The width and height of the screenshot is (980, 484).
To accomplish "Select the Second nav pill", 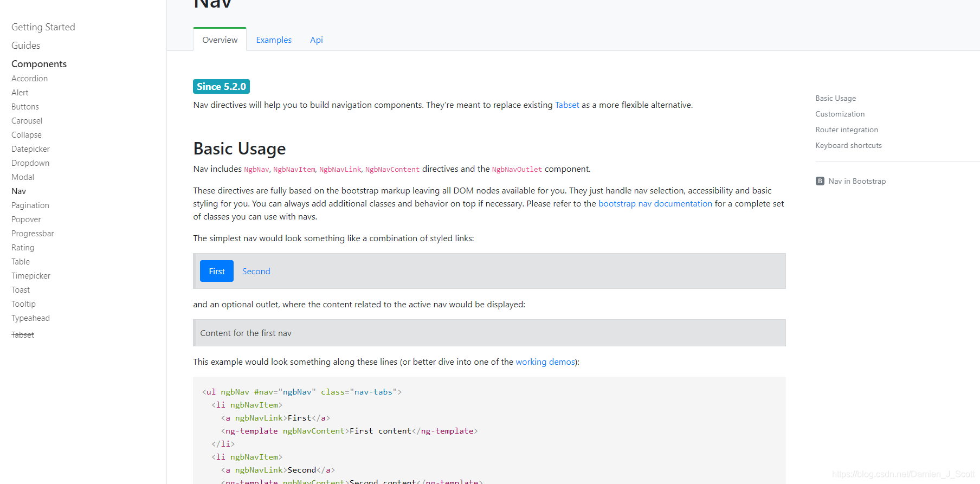I will pos(256,271).
